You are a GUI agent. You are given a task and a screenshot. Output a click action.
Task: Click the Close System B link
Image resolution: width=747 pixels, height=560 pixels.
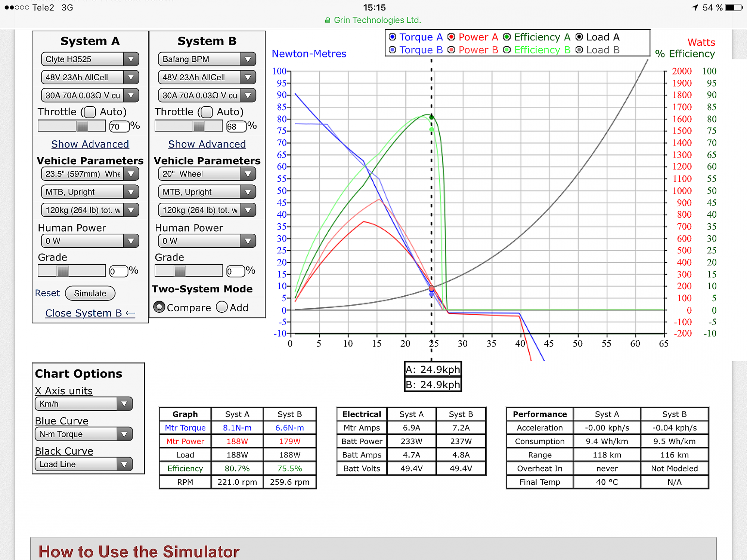pos(90,313)
